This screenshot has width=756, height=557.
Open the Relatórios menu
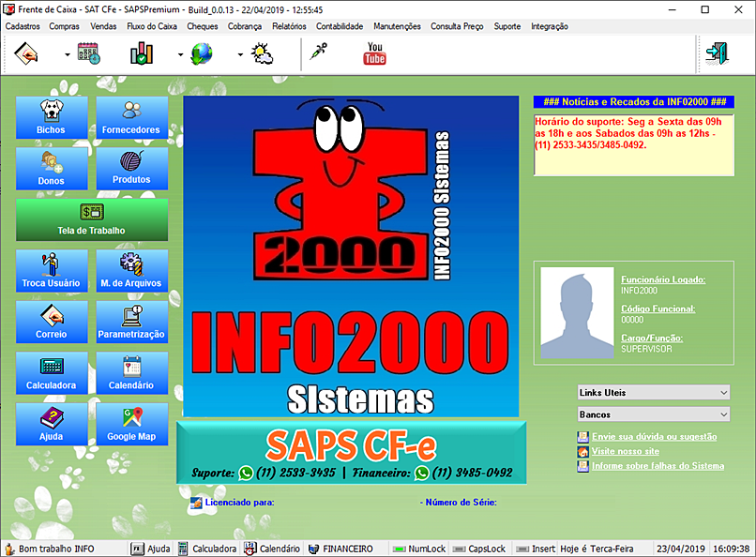click(x=289, y=26)
